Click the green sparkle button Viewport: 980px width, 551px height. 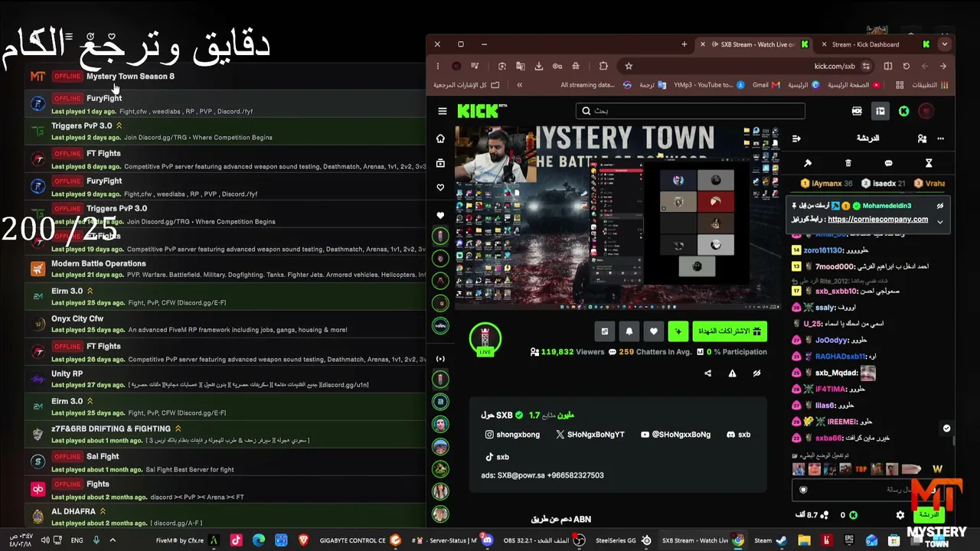678,331
